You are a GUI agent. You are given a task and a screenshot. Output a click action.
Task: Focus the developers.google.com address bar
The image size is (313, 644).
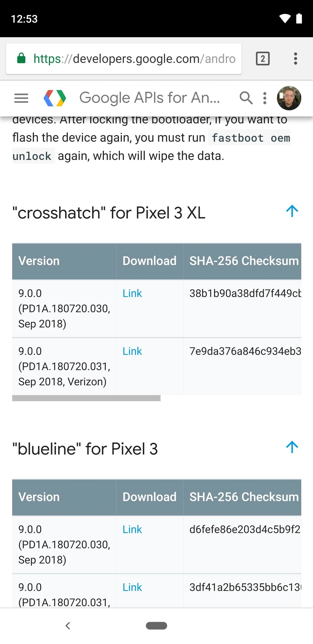[x=124, y=59]
